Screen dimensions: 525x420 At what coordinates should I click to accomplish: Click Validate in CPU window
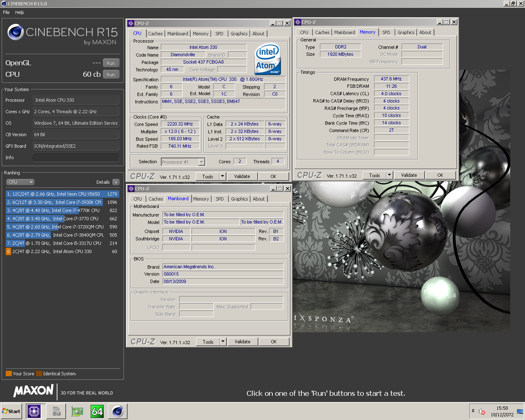(x=242, y=176)
